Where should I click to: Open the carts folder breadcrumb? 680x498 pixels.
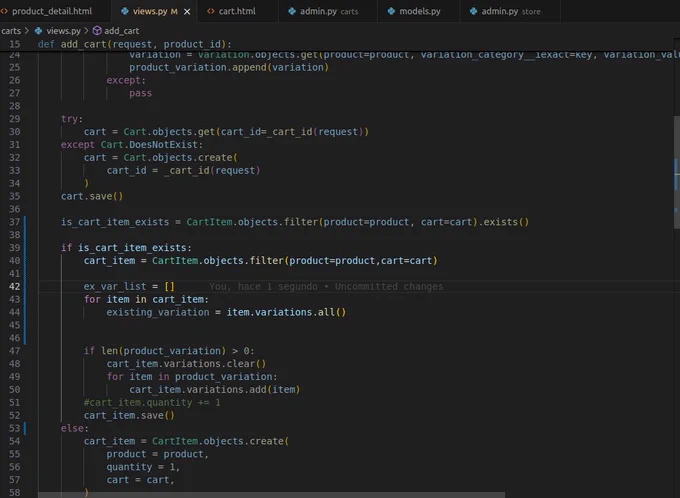tap(11, 31)
